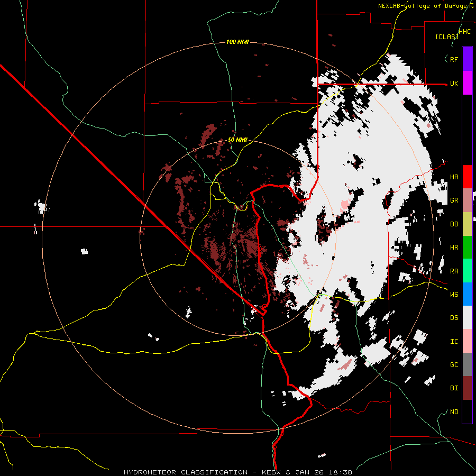Viewport: 476px width, 476px height.
Task: Click the BI legend label
Action: [x=454, y=388]
